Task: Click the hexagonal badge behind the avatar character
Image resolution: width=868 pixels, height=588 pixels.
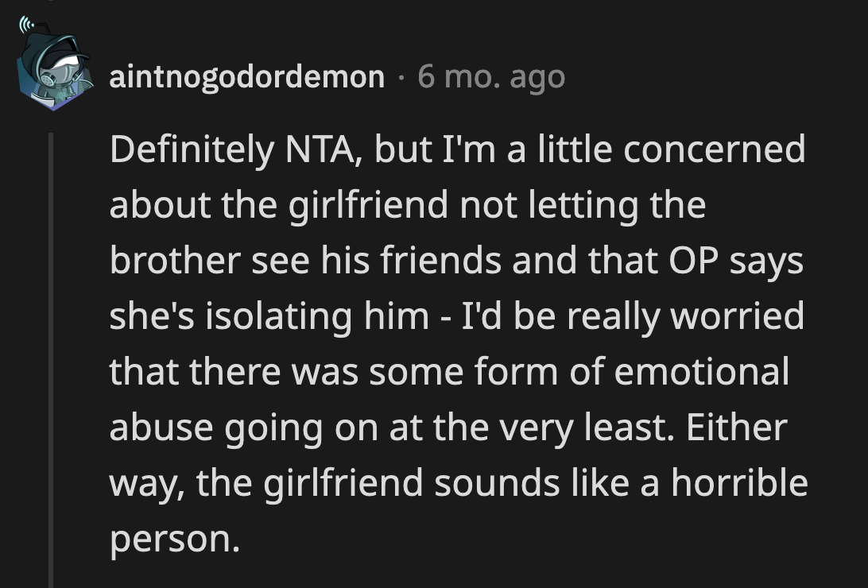Action: pyautogui.click(x=21, y=84)
